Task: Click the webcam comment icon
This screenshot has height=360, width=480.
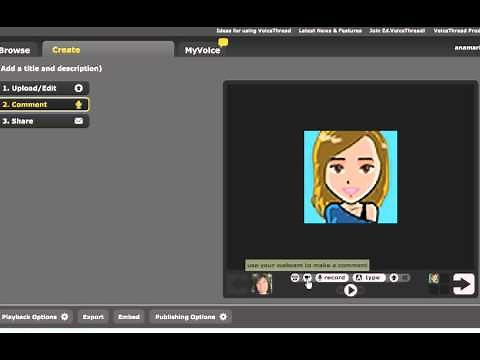Action: point(307,278)
